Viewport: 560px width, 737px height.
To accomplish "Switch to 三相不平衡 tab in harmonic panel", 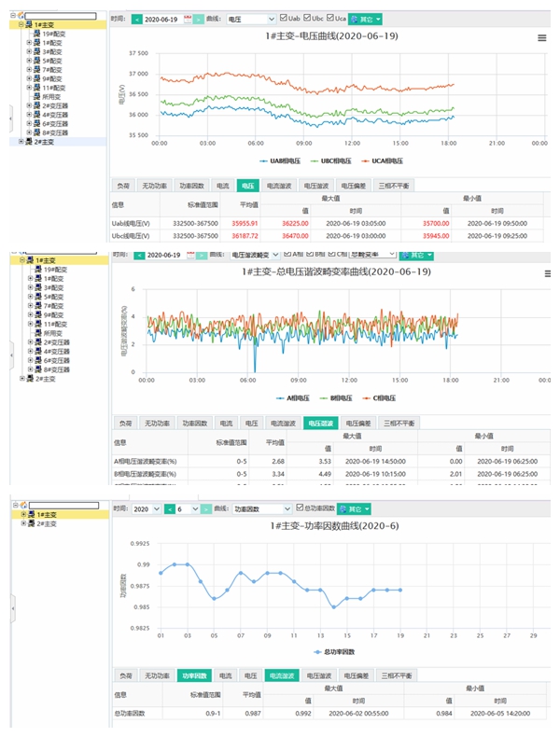I will pos(399,424).
